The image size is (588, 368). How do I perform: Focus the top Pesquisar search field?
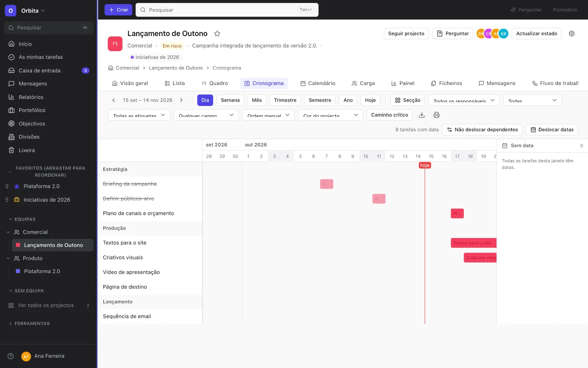coord(227,10)
